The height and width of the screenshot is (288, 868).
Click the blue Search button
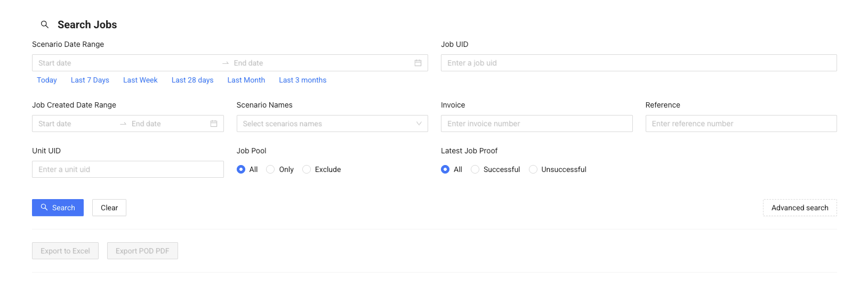tap(58, 208)
